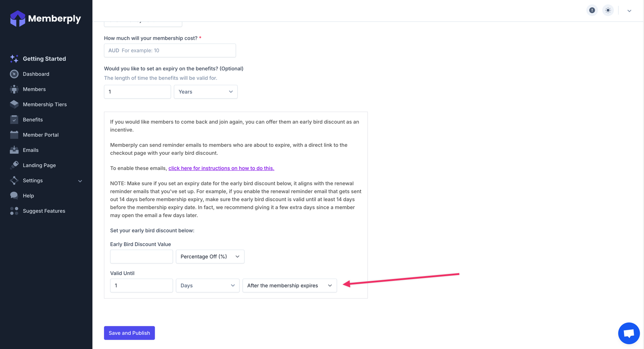Open Suggest Features menu item

[44, 211]
